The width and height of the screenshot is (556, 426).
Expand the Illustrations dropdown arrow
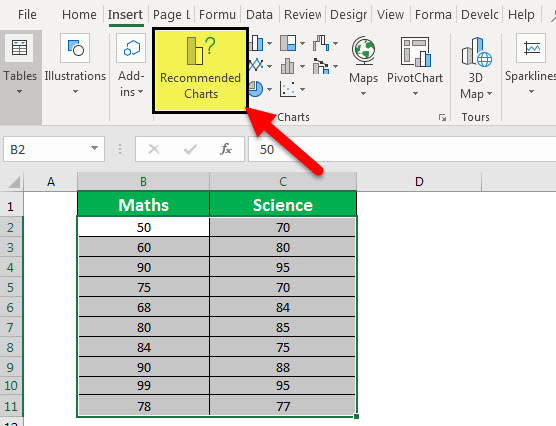(75, 92)
